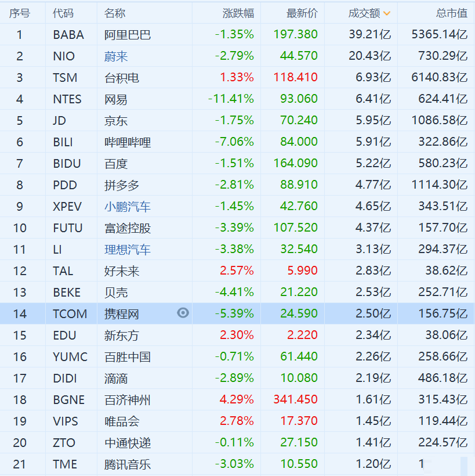Select the PDD stock code
This screenshot has width=475, height=476.
[x=65, y=185]
